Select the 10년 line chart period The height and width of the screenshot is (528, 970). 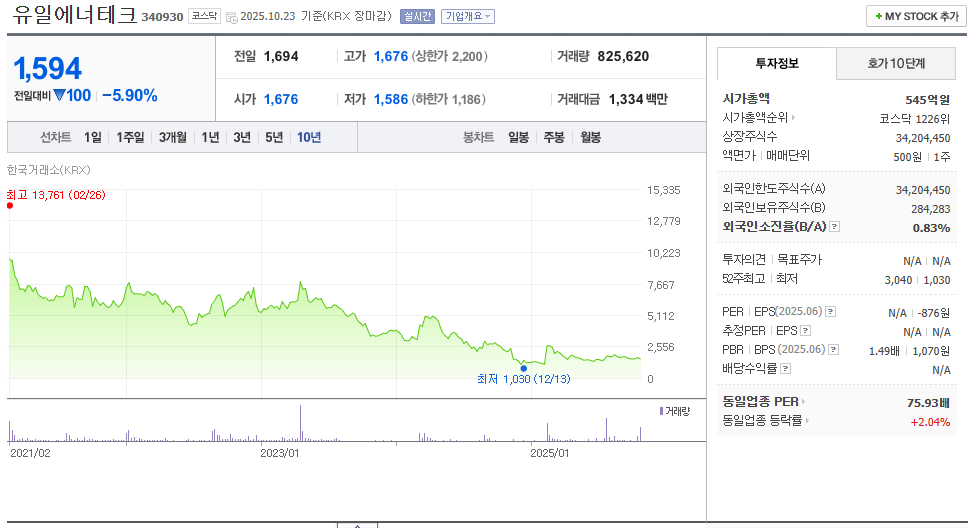tap(309, 137)
